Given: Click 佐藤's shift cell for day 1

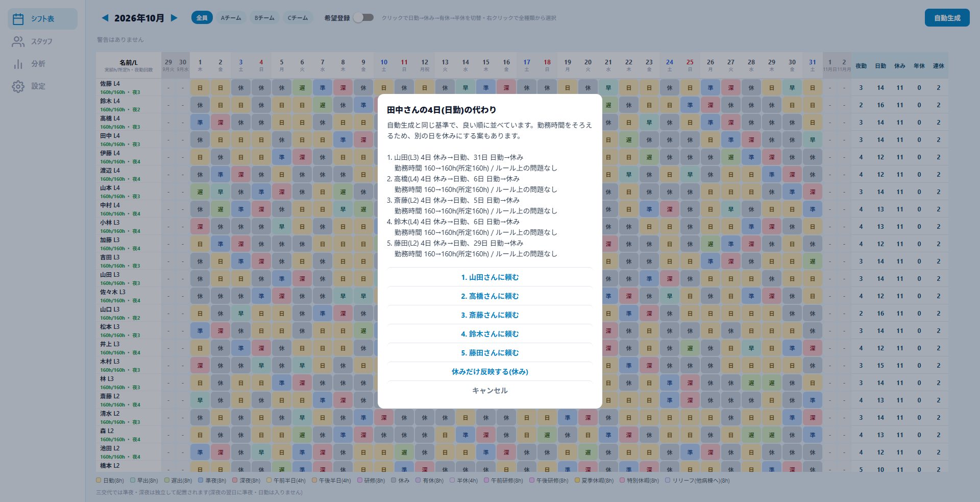Looking at the screenshot, I should pos(200,88).
